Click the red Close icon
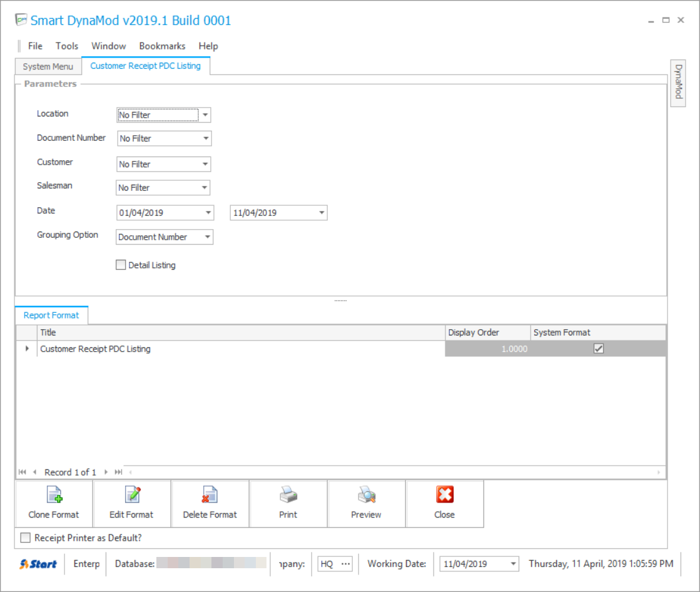 pos(445,494)
